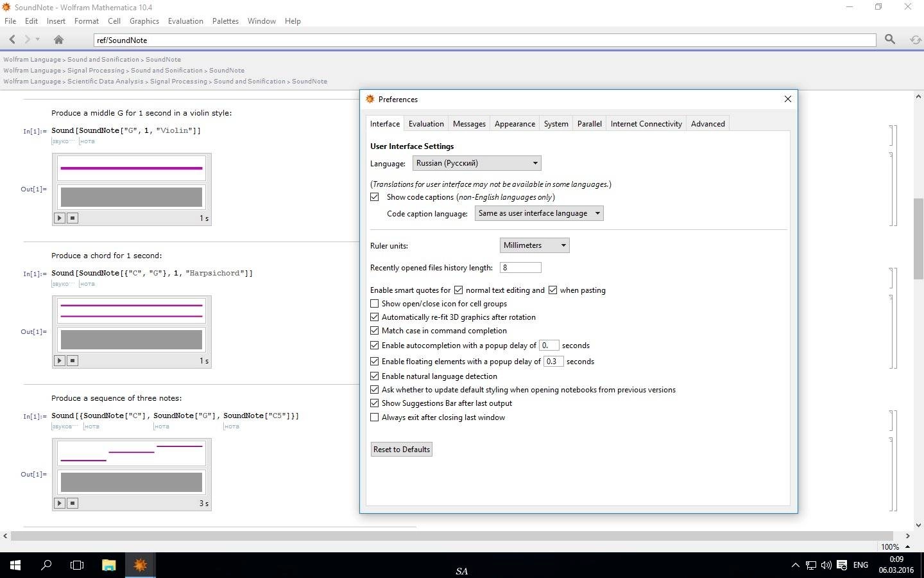Open the Language dropdown showing Russian
This screenshot has height=578, width=924.
[x=477, y=163]
